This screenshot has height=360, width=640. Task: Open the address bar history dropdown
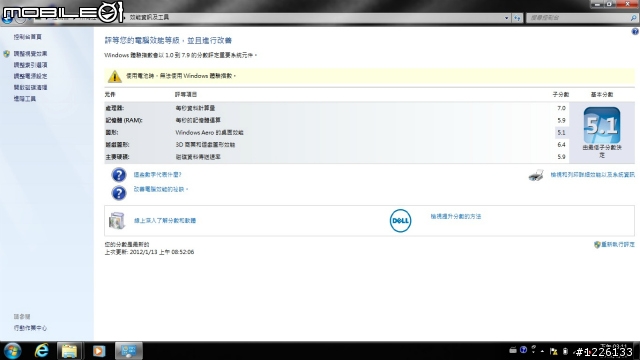(507, 18)
